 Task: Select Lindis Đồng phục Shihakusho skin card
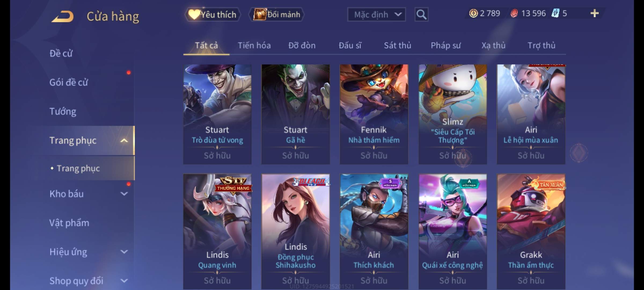click(x=295, y=231)
